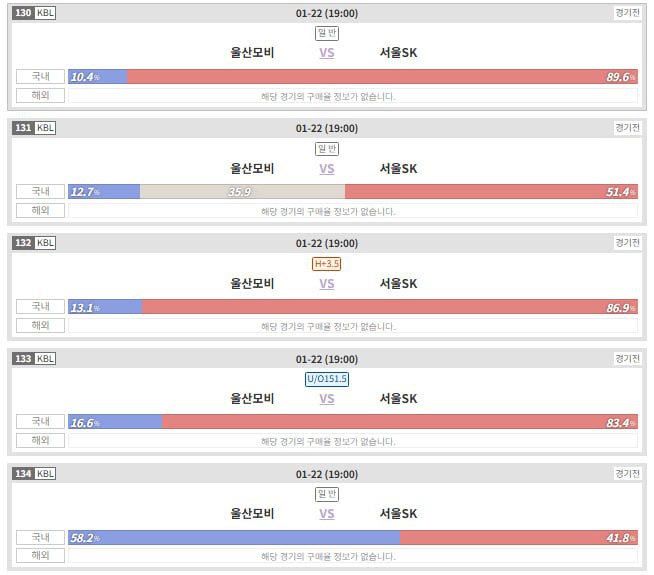
Task: Click team name 울산모비 in match 134
Action: pyautogui.click(x=252, y=514)
